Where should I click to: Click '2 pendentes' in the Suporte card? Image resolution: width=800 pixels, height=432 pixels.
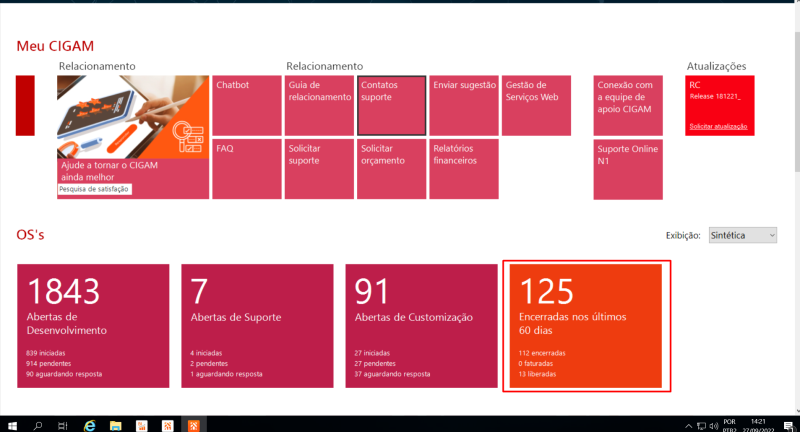209,364
